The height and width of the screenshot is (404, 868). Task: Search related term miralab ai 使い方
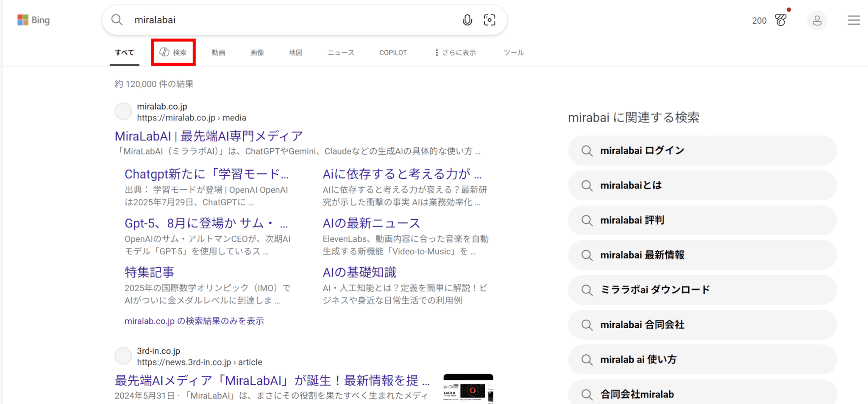tap(702, 360)
